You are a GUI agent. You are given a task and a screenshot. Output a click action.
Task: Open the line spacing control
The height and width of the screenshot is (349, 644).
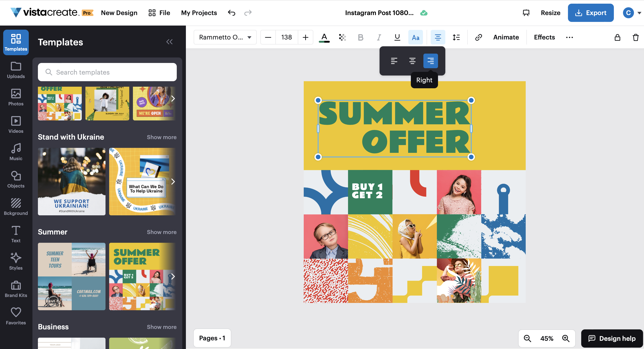click(x=456, y=37)
